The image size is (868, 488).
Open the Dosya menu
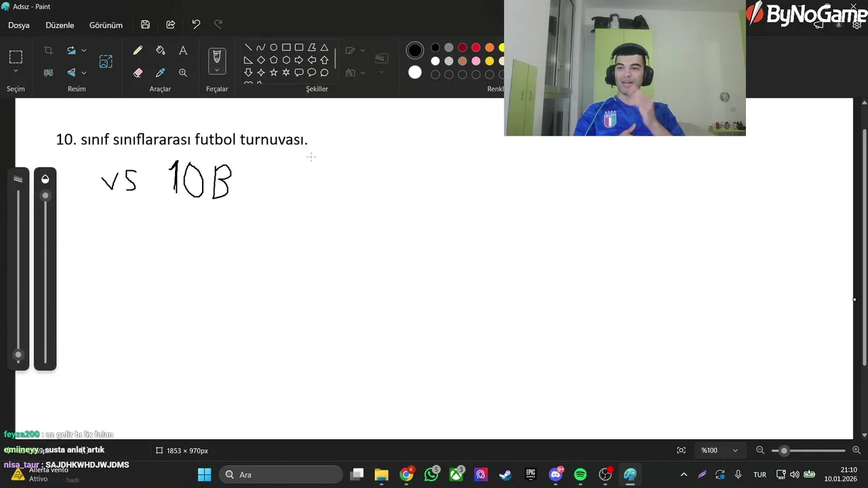[x=19, y=25]
